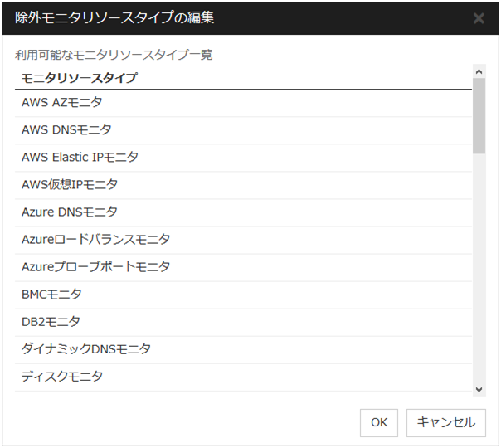Select DB2モニタ from the list
This screenshot has width=501, height=448.
pyautogui.click(x=51, y=322)
